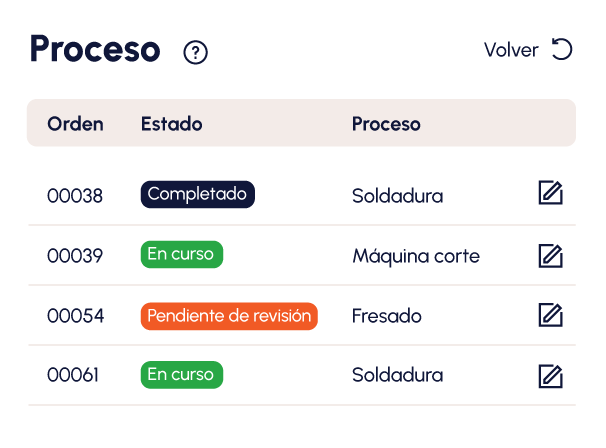Sort by the Estado column header
This screenshot has width=606, height=448.
tap(172, 124)
